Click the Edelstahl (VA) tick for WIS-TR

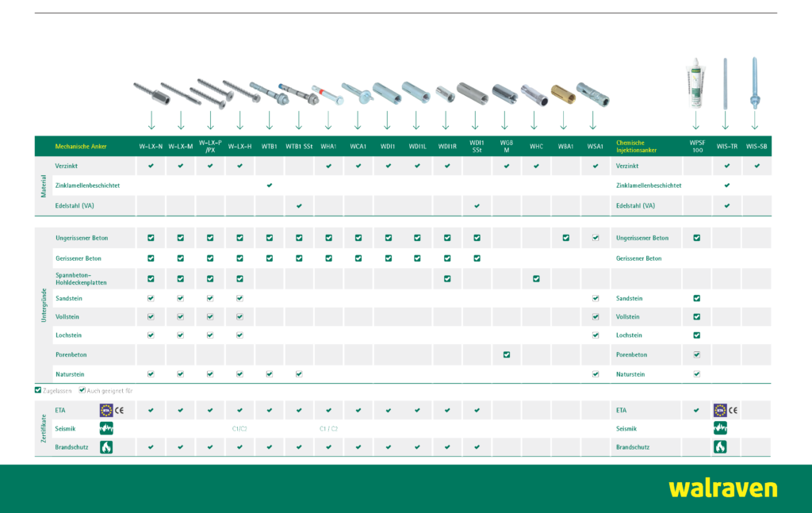[x=727, y=206]
